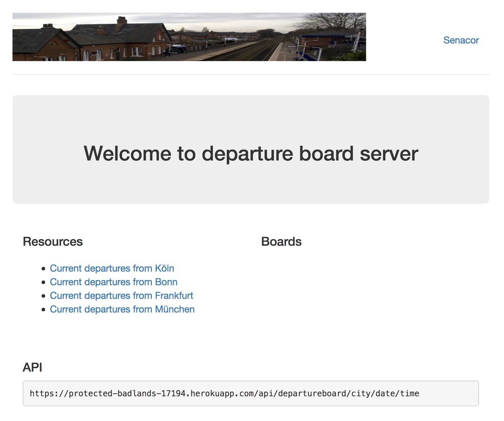
Task: Click the Boards heading
Action: click(x=281, y=242)
